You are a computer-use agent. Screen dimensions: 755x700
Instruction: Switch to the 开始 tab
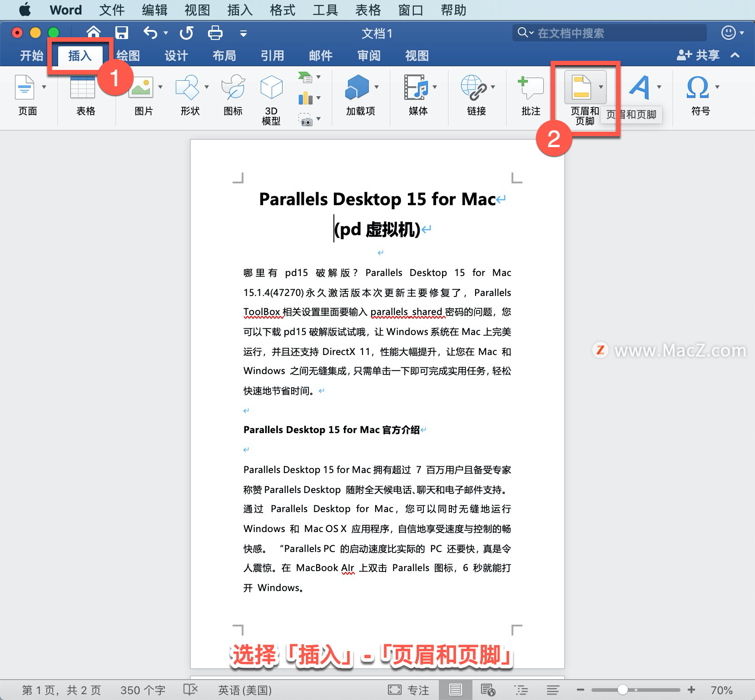(x=31, y=55)
